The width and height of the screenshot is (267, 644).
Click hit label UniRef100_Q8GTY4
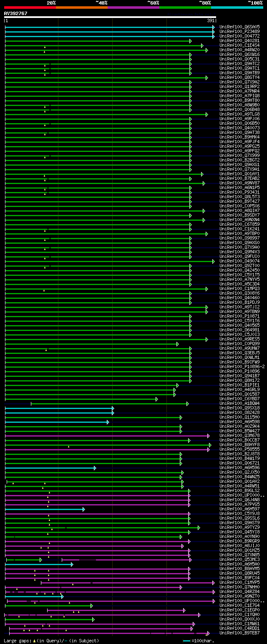pos(239,77)
